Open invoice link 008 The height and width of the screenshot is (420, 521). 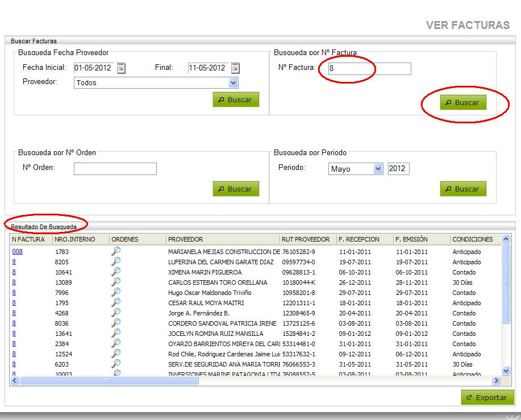[x=17, y=252]
